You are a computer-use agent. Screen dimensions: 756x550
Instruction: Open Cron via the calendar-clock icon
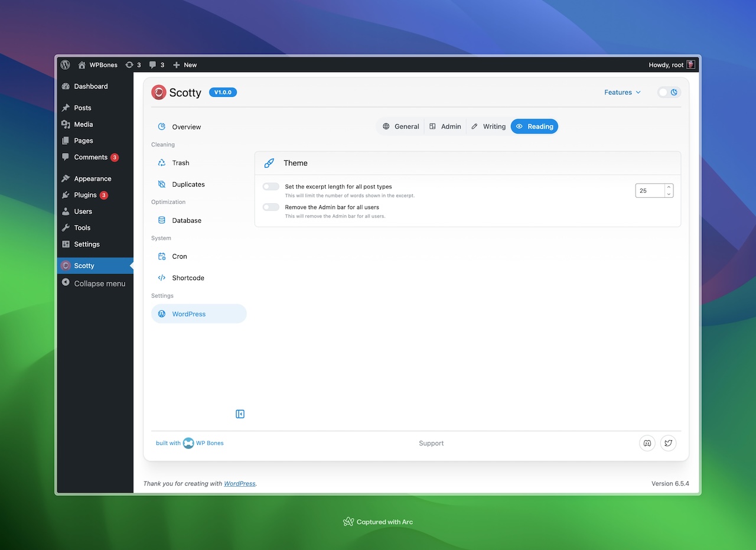click(162, 256)
